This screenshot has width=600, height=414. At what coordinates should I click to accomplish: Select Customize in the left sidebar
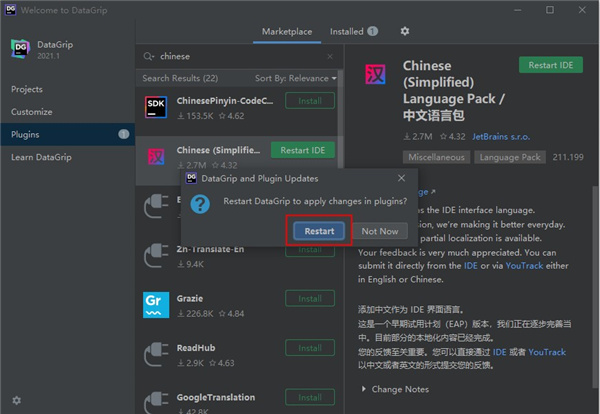click(32, 112)
